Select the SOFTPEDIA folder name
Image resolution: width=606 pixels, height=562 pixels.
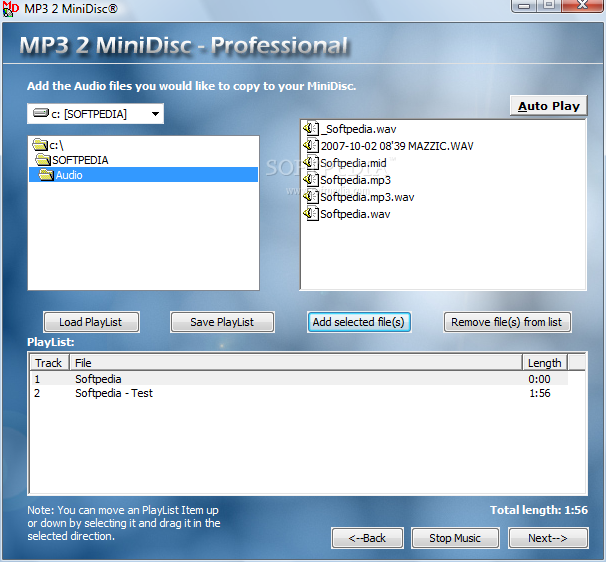click(80, 160)
